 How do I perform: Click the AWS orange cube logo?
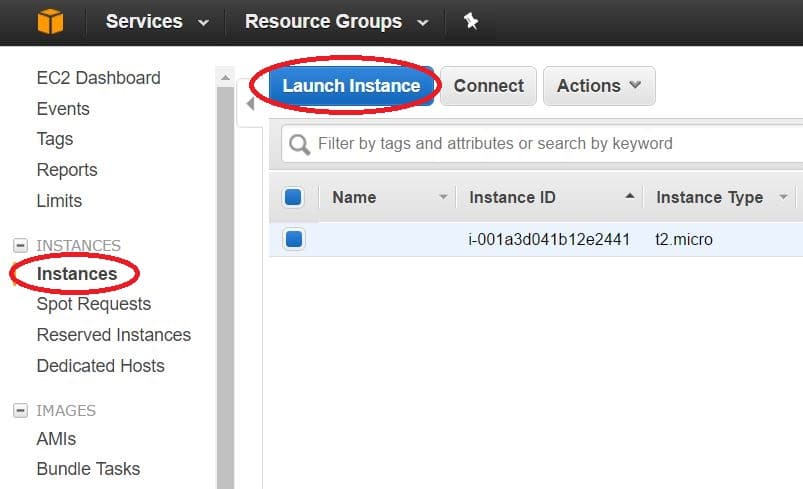pyautogui.click(x=48, y=22)
